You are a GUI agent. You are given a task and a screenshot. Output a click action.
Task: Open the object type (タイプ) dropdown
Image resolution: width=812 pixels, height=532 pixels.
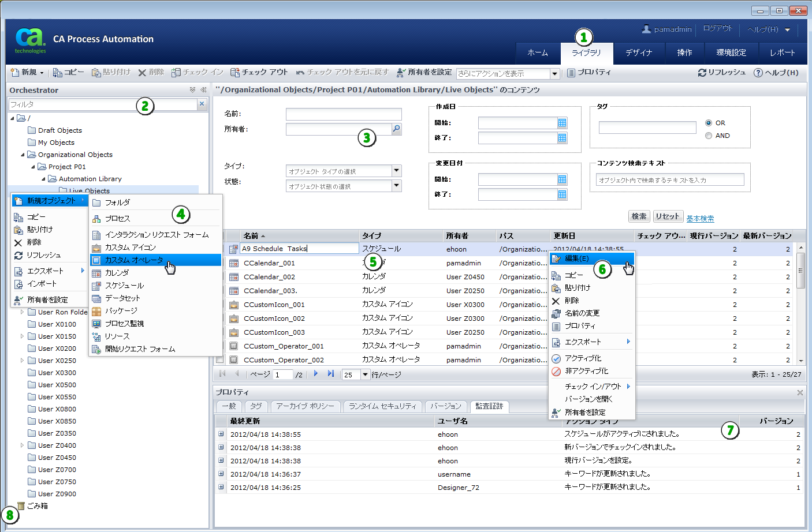[x=396, y=171]
